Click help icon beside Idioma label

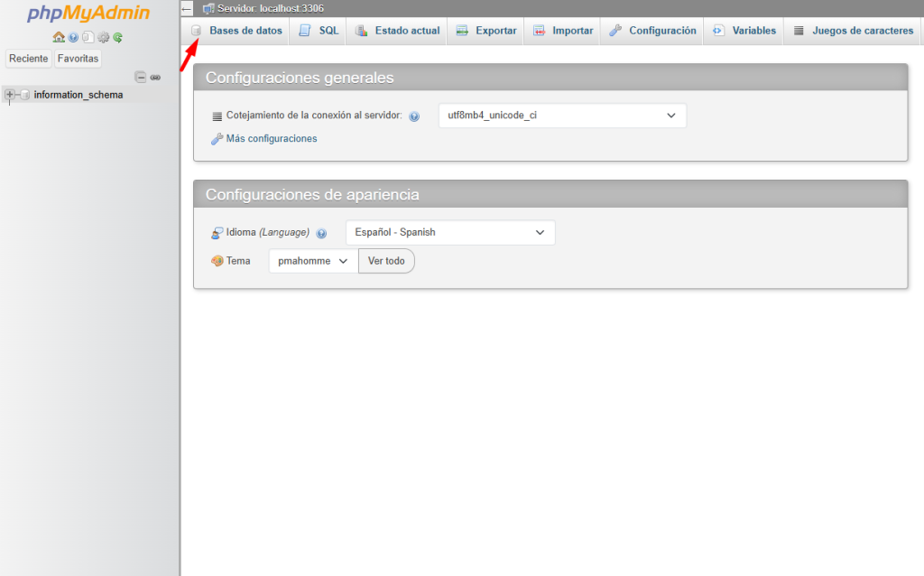tap(321, 233)
